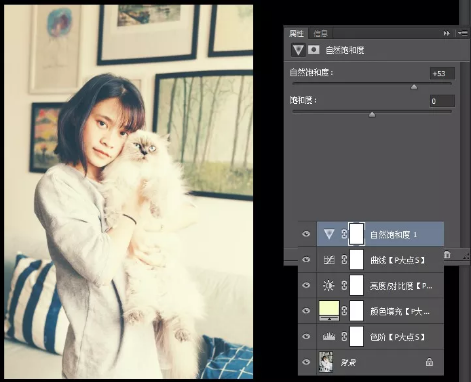Hide the 颜色填充 layer
Viewport: 471px width, 382px height.
pos(306,311)
